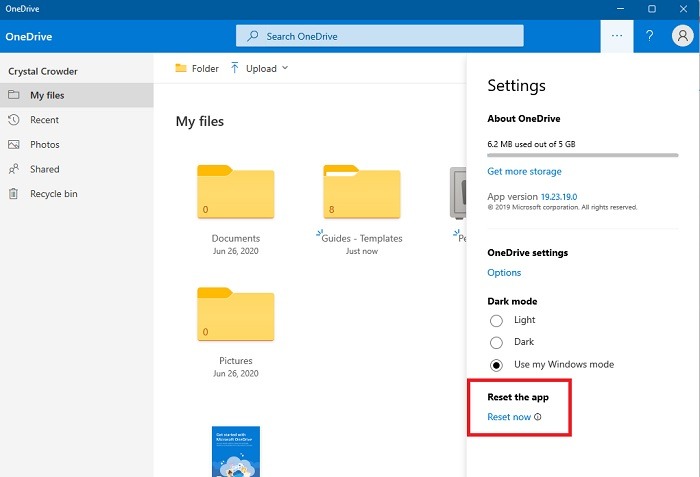Click the Get more storage link
Screen dimensions: 700x477
[524, 171]
